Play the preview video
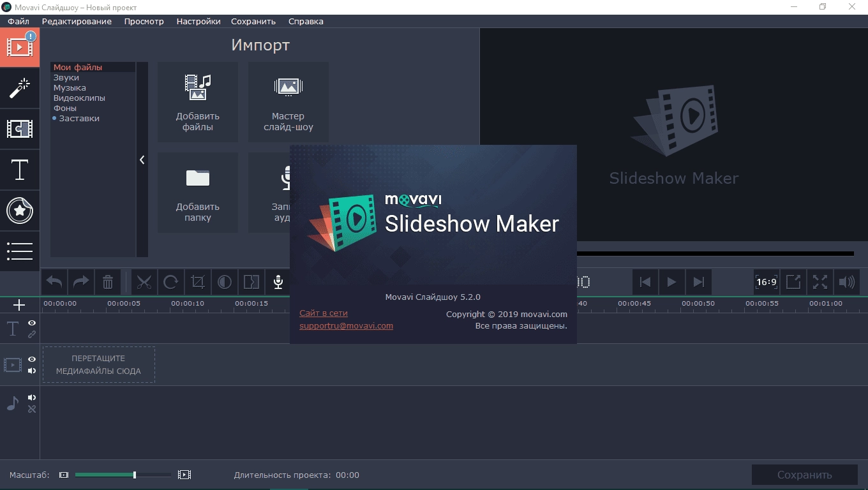The height and width of the screenshot is (490, 868). tap(671, 282)
